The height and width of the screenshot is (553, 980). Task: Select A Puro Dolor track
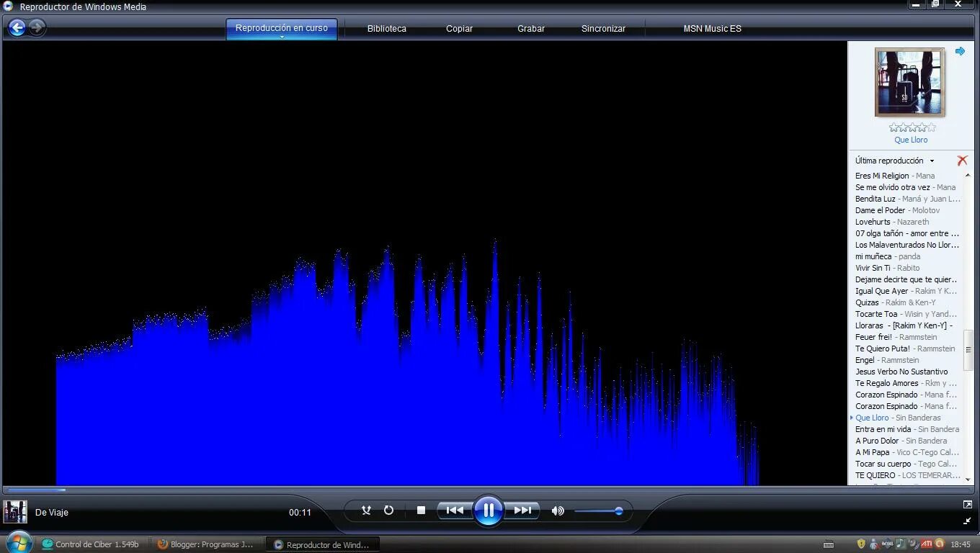pos(908,441)
